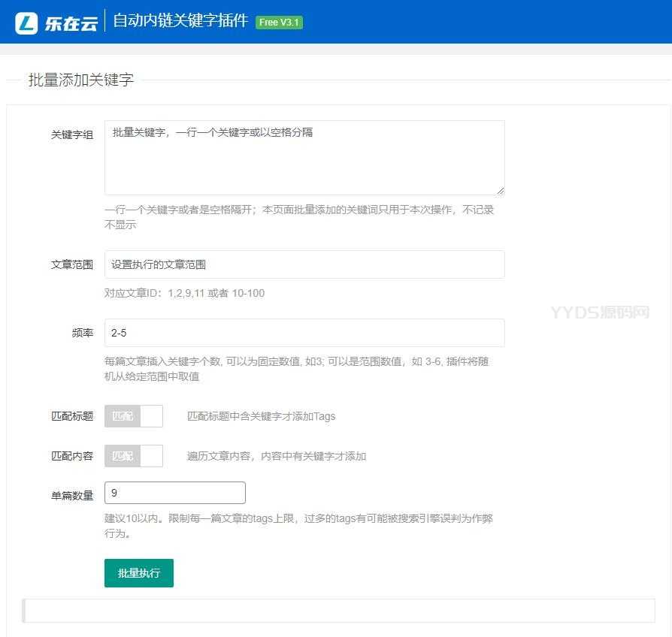Viewport: 672px width, 637px height.
Task: Enable the 匹配内容 switch
Action: tap(134, 456)
